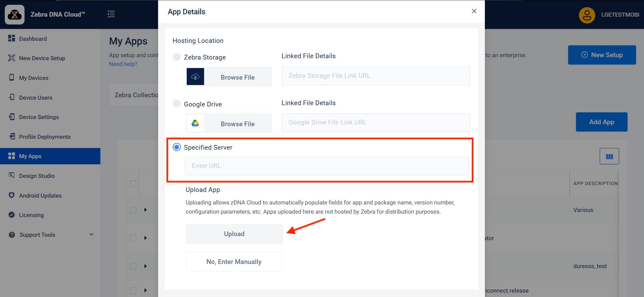
Task: Click the user profile avatar icon
Action: [x=587, y=15]
